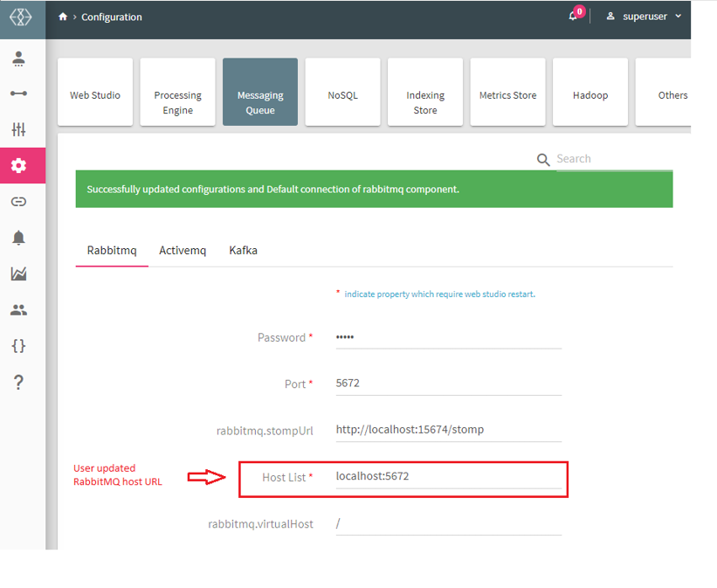Image resolution: width=717 pixels, height=588 pixels.
Task: Open the user workspace sidebar icon
Action: click(x=18, y=59)
